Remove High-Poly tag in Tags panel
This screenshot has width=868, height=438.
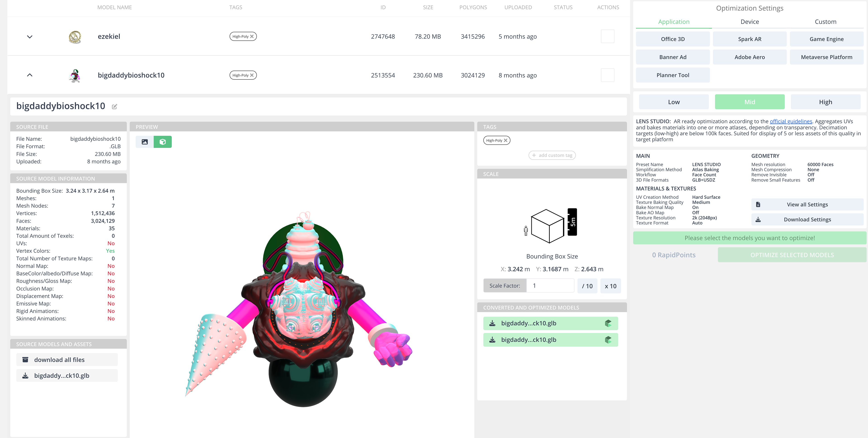(x=505, y=141)
